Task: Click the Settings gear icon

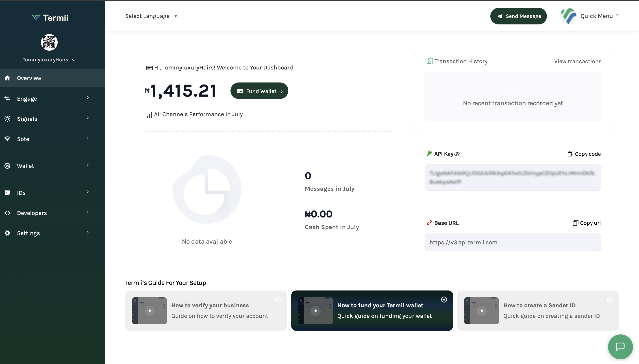Action: pyautogui.click(x=7, y=233)
